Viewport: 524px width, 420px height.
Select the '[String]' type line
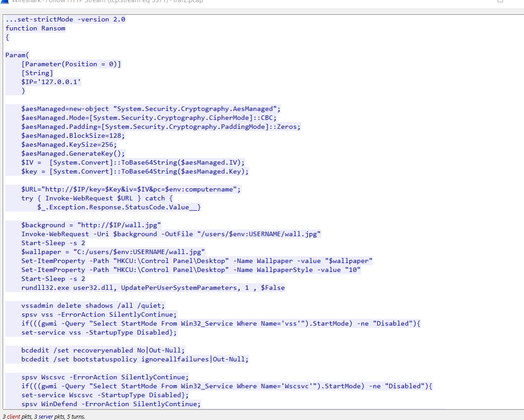(x=37, y=73)
